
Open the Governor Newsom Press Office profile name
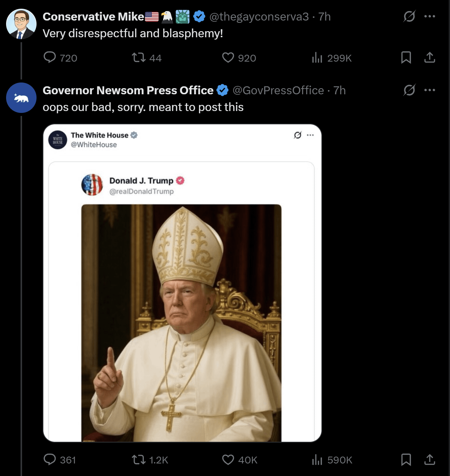(128, 90)
